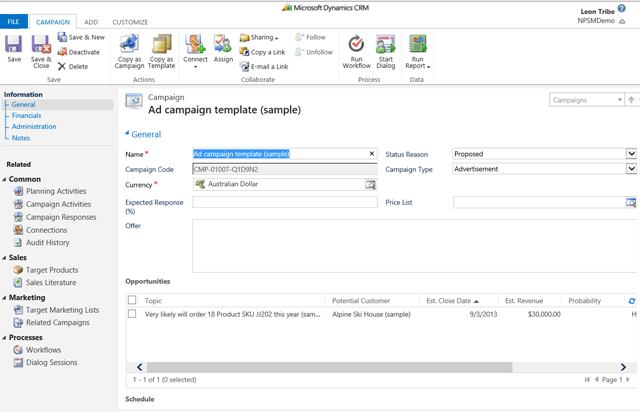Image resolution: width=640 pixels, height=412 pixels.
Task: Sort by Est. Close Date column
Action: tap(452, 301)
